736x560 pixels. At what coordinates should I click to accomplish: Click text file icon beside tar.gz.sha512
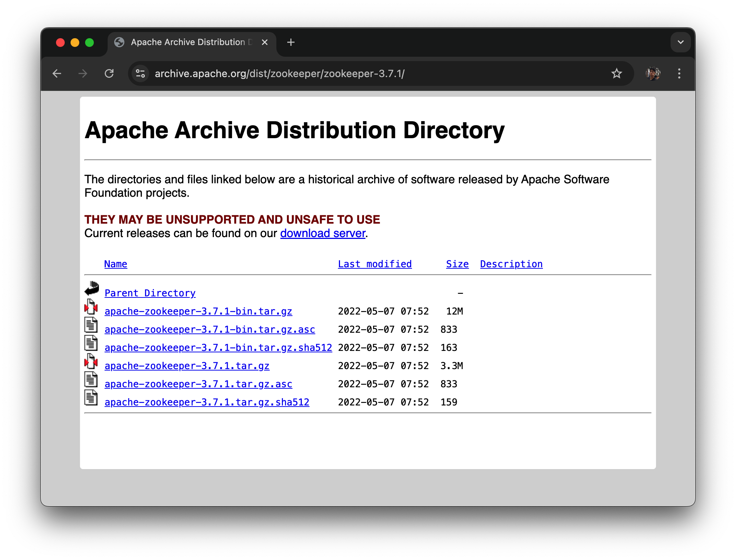(x=91, y=398)
